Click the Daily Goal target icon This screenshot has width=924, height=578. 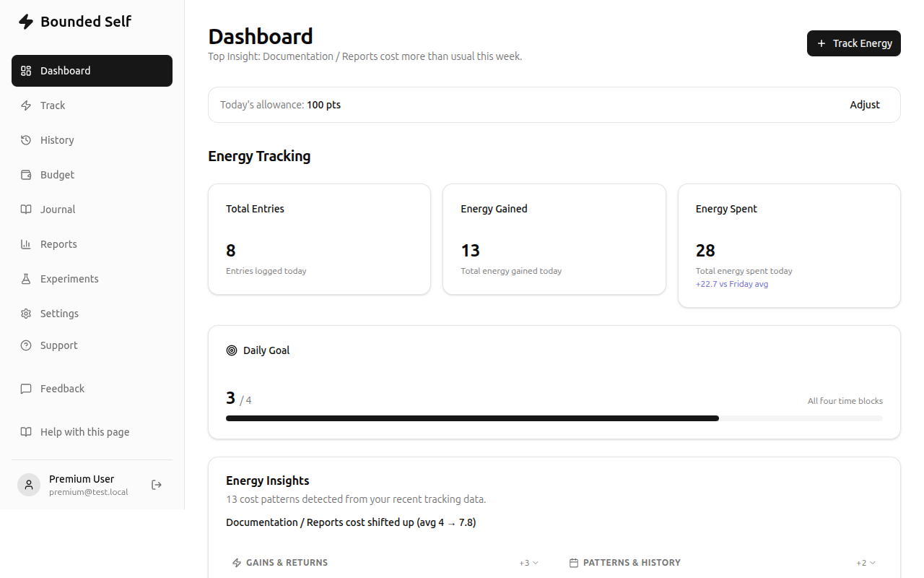(x=232, y=350)
